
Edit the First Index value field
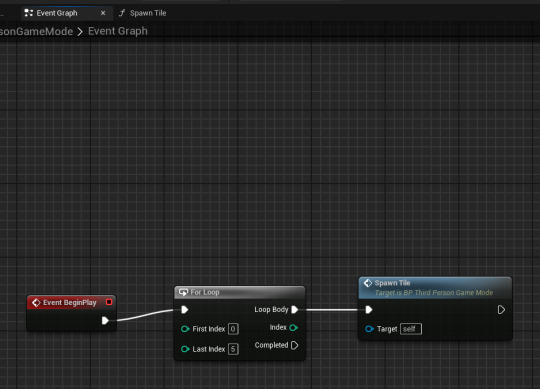(233, 329)
